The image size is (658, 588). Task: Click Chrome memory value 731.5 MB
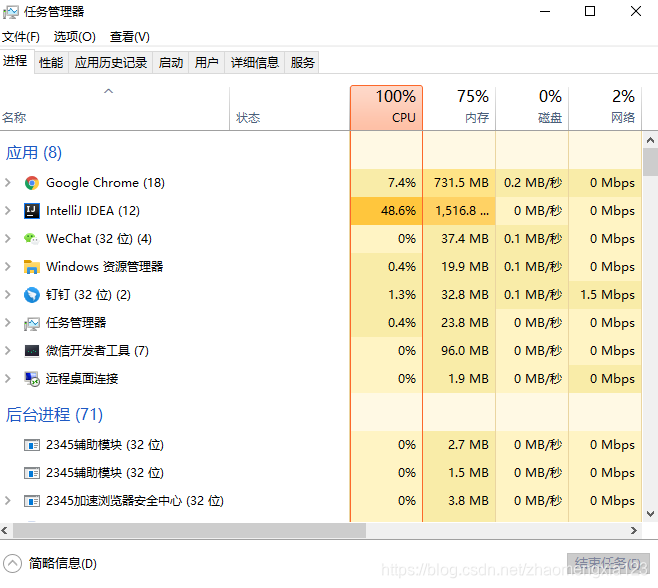pos(461,183)
